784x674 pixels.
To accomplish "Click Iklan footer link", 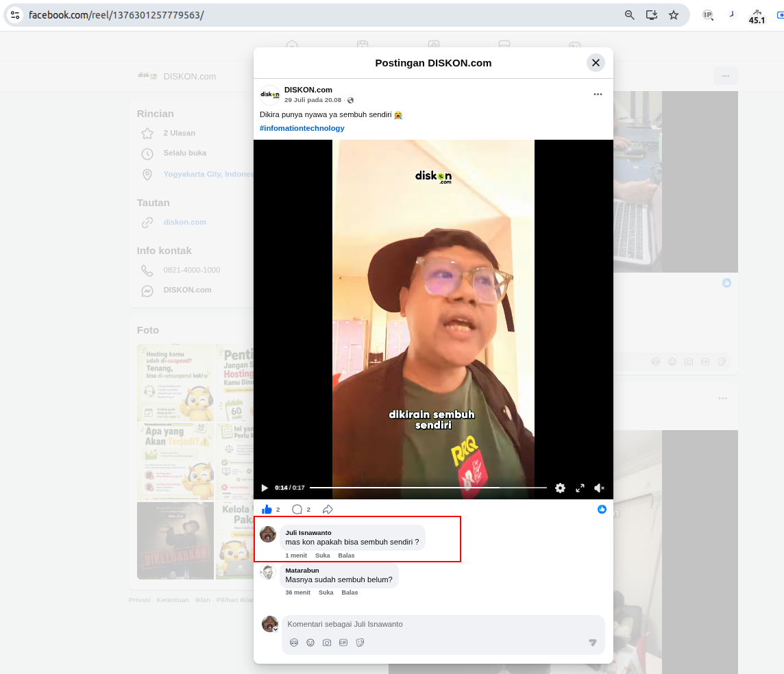I will [x=202, y=600].
